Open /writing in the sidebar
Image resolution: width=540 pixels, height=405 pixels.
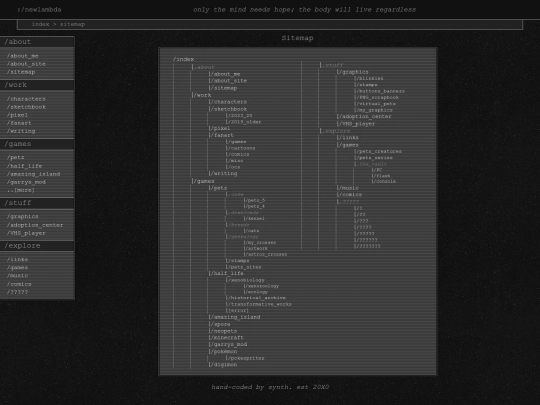click(x=21, y=131)
